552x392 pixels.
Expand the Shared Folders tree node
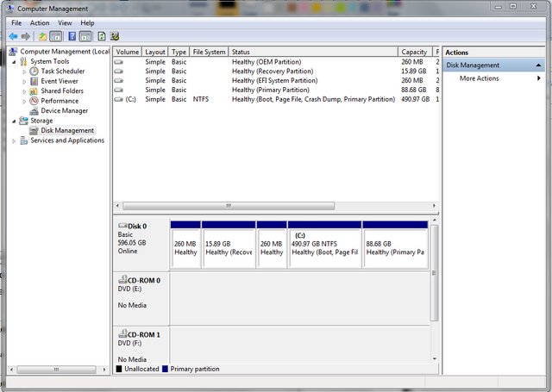[24, 91]
